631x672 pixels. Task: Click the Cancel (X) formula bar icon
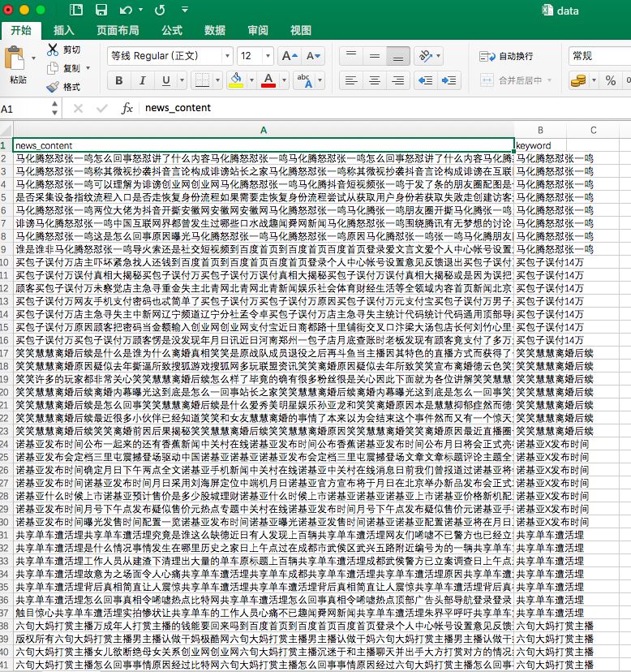78,109
